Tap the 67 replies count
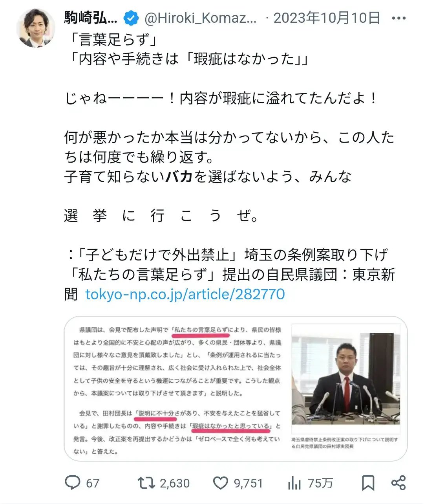 (93, 483)
